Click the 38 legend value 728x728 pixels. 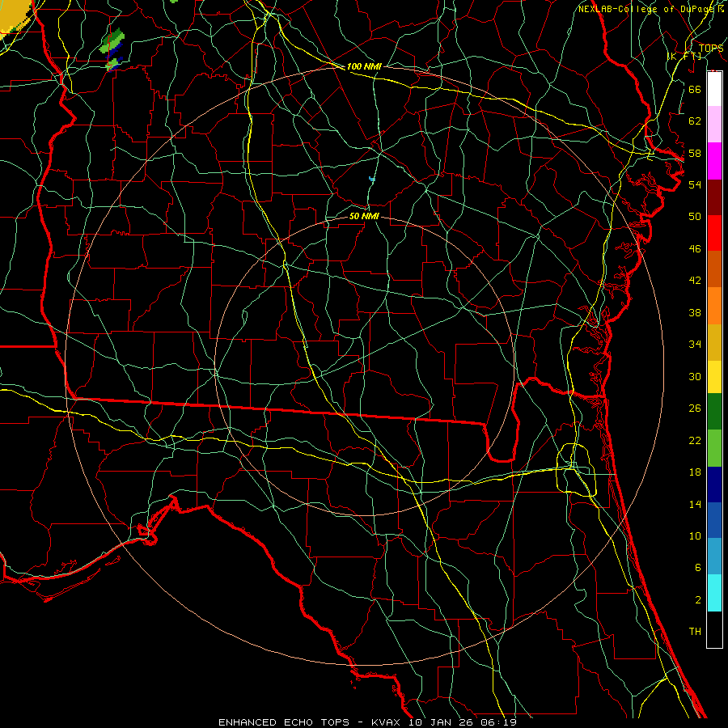click(695, 312)
